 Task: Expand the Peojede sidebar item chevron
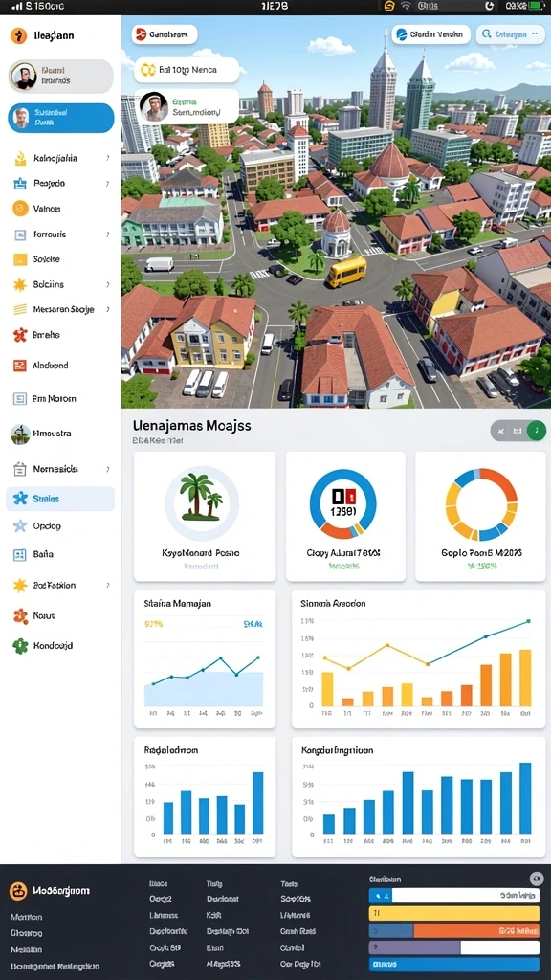point(107,184)
